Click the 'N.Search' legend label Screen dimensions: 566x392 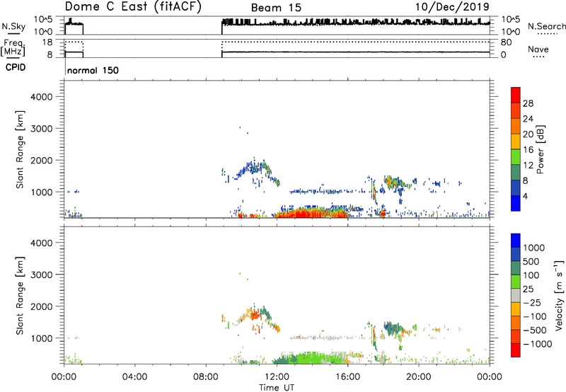pos(546,26)
